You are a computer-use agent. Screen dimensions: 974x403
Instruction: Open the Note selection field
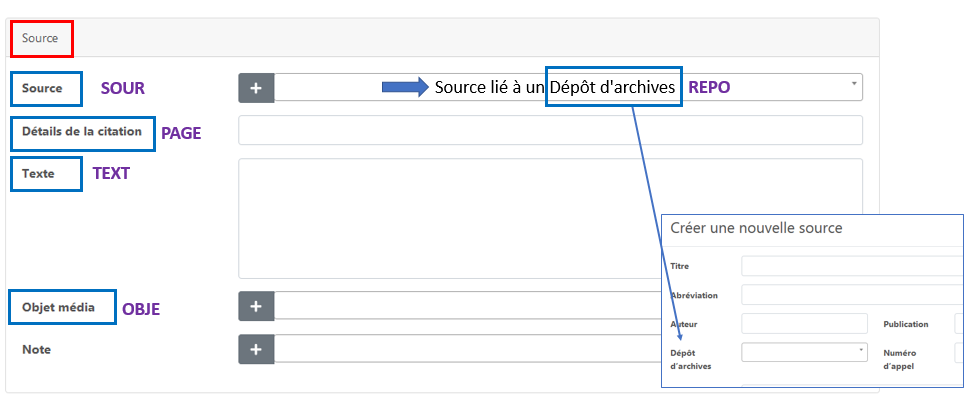click(x=460, y=349)
